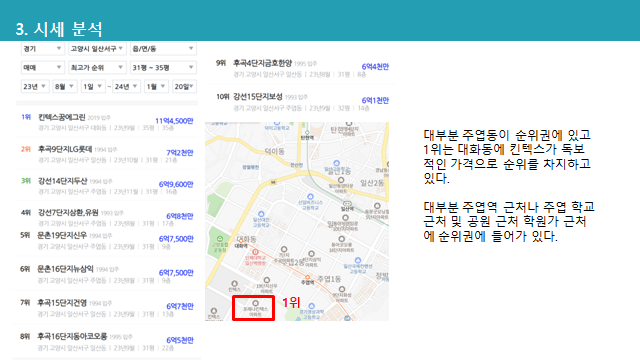The image size is (640, 360).
Task: Open the 강선15단지보성 listing
Action: point(302,102)
